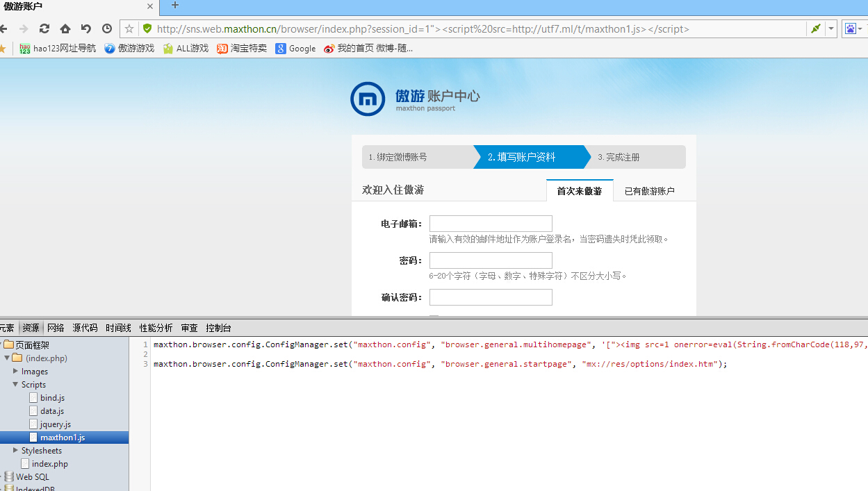Reload the page with the refresh icon
868x491 pixels.
click(x=44, y=28)
